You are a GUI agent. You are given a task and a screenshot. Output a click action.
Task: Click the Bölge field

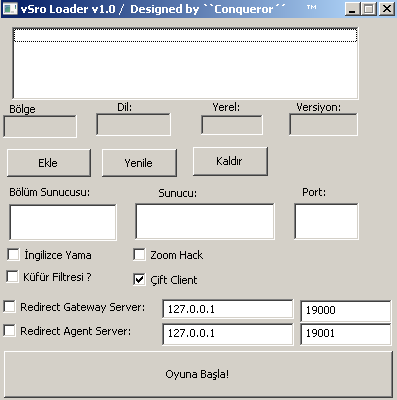[x=40, y=127]
